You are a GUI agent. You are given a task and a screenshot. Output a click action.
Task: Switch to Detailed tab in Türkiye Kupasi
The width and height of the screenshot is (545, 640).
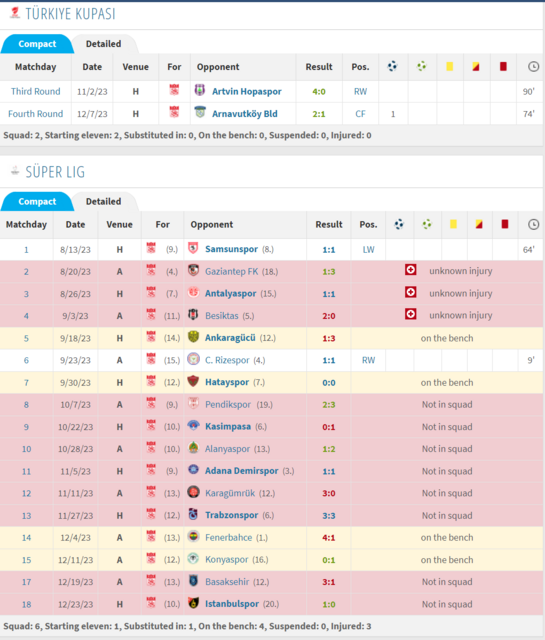coord(103,44)
